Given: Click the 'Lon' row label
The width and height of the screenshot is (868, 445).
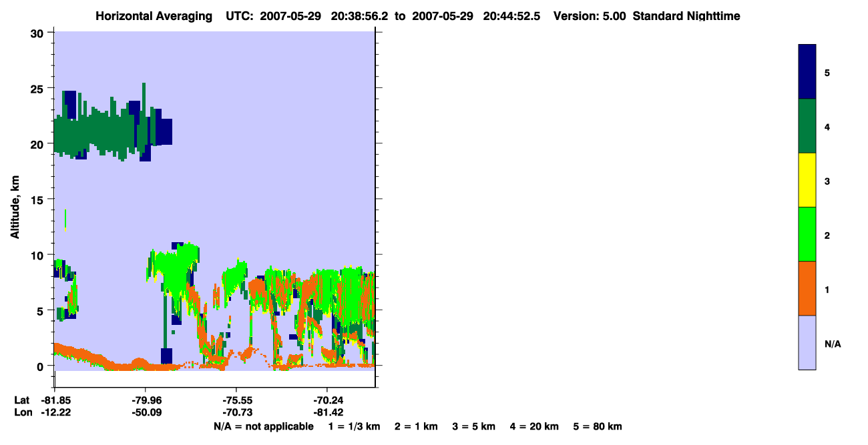Looking at the screenshot, I should pyautogui.click(x=22, y=412).
